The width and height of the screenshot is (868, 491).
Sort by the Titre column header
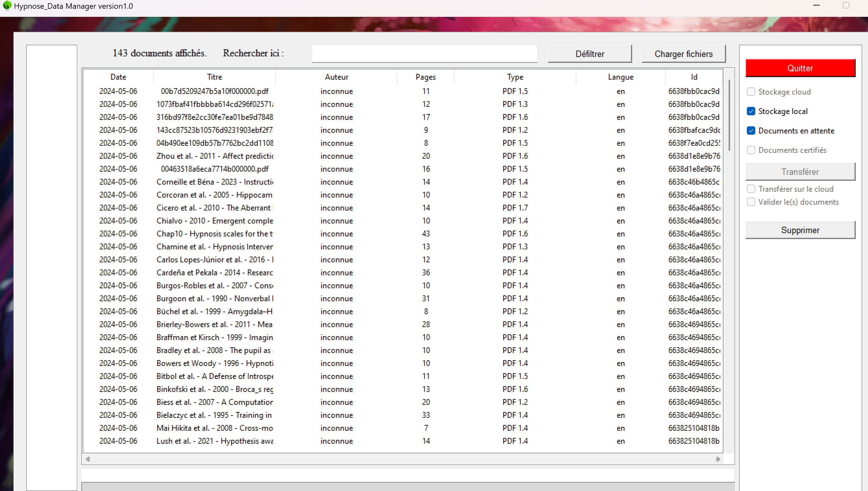pos(214,77)
